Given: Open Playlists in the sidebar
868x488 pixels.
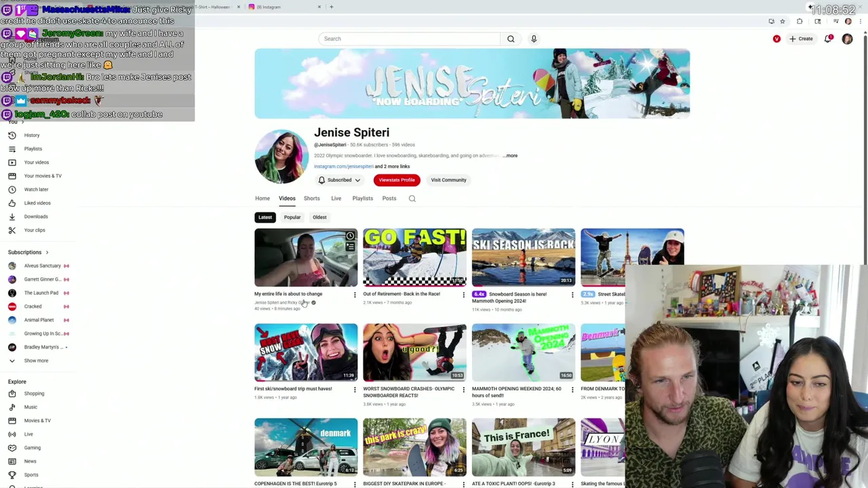Looking at the screenshot, I should pyautogui.click(x=33, y=148).
